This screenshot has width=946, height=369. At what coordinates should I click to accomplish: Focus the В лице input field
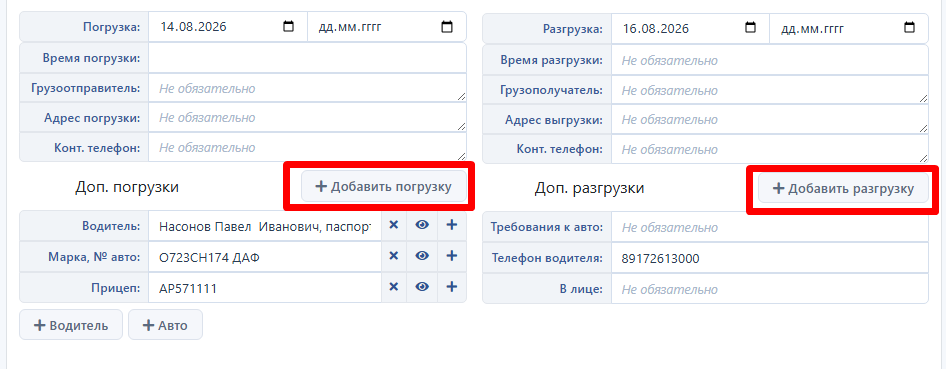point(770,289)
